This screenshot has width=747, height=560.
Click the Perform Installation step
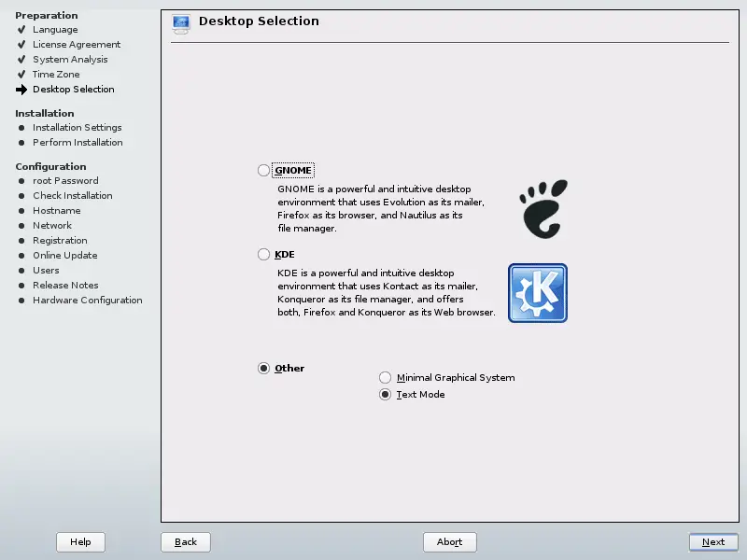[x=78, y=143]
